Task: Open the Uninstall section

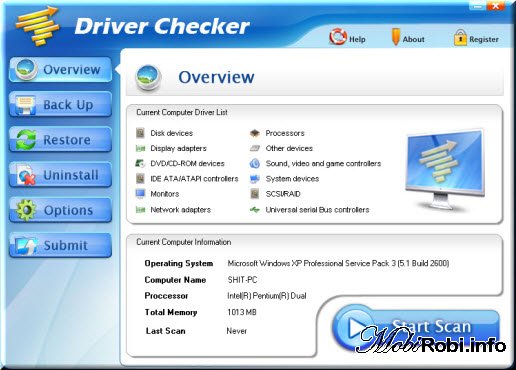Action: pyautogui.click(x=60, y=175)
